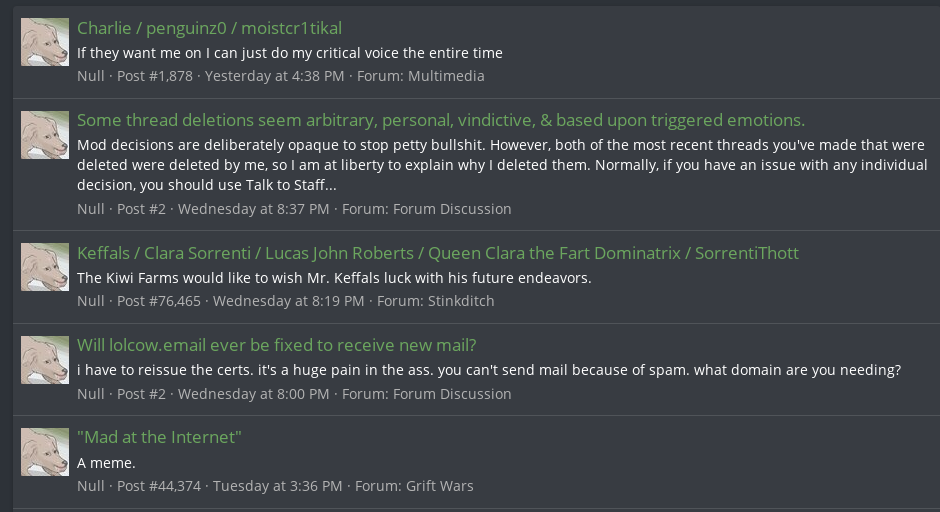Open the "Mad at the Internet" thread
940x512 pixels.
coord(160,437)
